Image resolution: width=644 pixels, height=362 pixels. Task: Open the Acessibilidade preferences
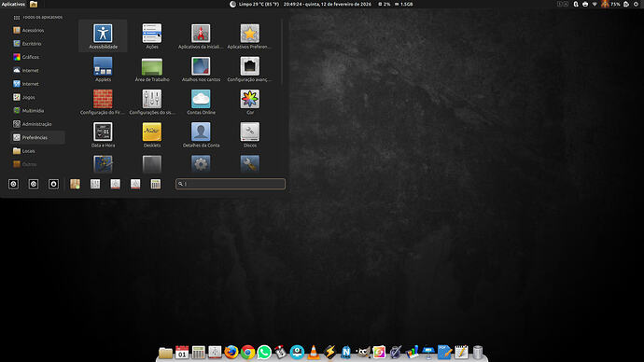tap(103, 35)
